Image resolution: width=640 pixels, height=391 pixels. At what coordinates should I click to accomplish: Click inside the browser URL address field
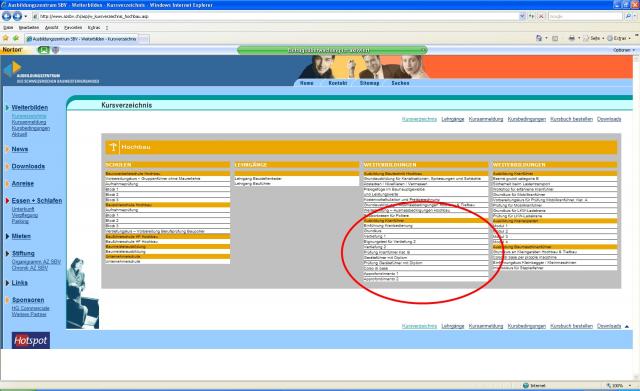pos(278,16)
